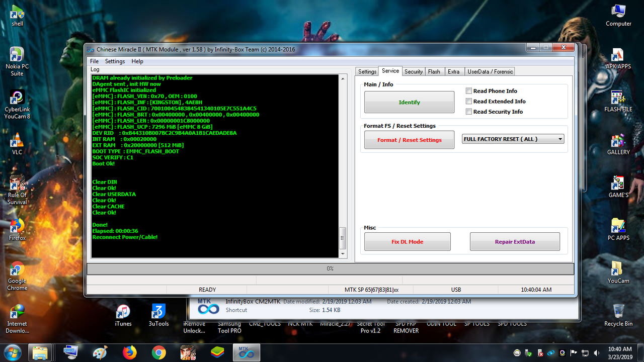Image resolution: width=644 pixels, height=362 pixels.
Task: Click the log scrollbar up arrow
Action: click(343, 79)
